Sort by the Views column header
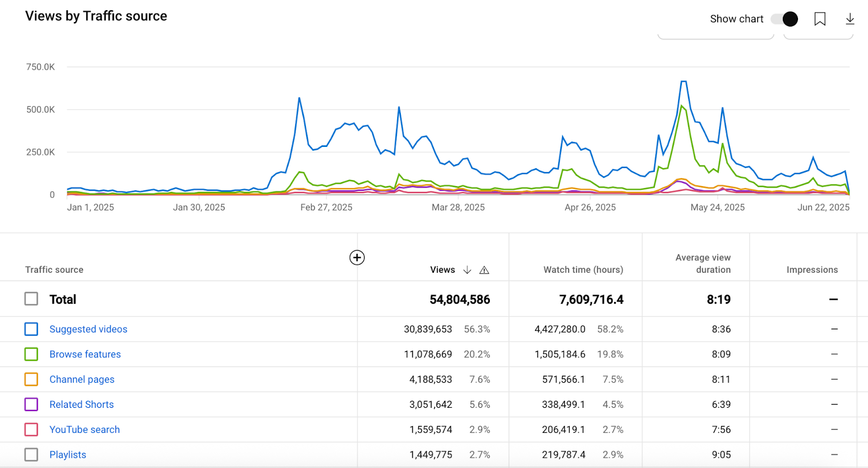Screen dimensions: 868x468 click(x=442, y=270)
